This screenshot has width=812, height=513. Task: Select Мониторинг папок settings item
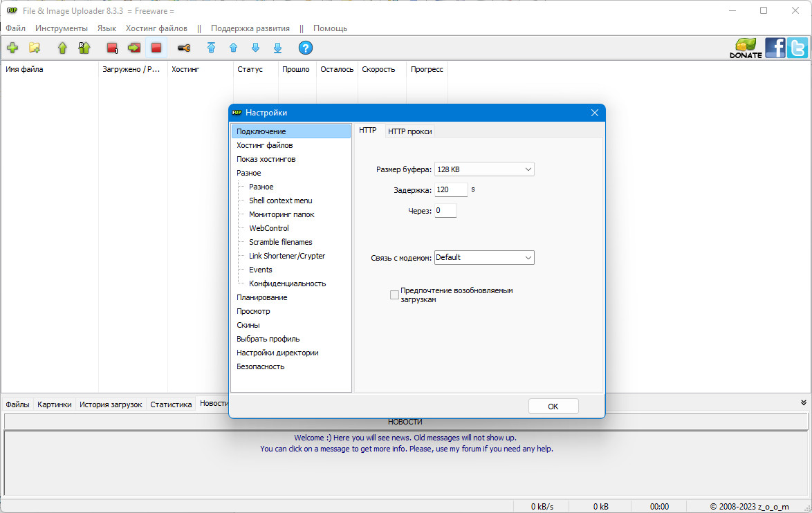(x=282, y=214)
